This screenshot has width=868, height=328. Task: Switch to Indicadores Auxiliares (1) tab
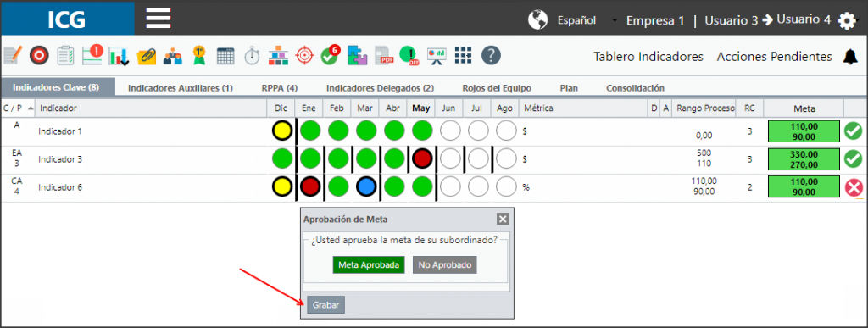click(180, 88)
